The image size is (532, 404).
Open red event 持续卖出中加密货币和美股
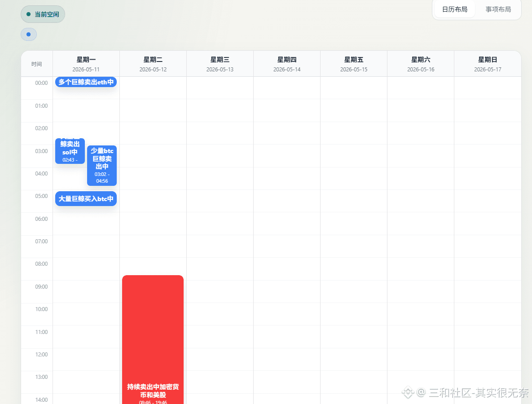(x=153, y=339)
